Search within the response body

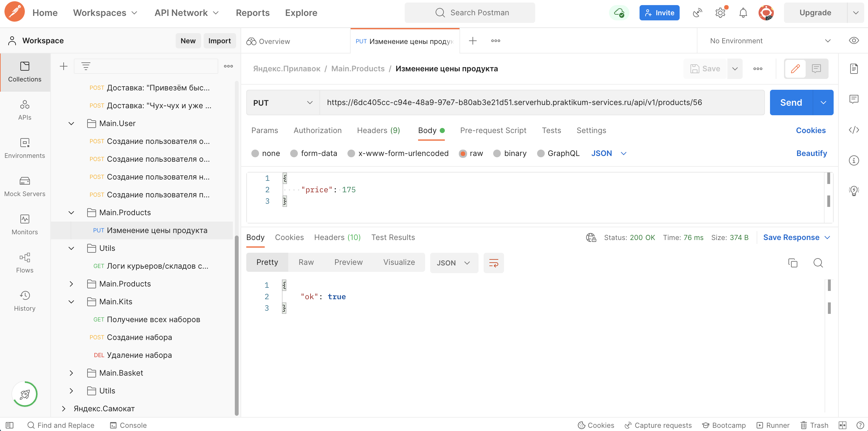point(818,263)
